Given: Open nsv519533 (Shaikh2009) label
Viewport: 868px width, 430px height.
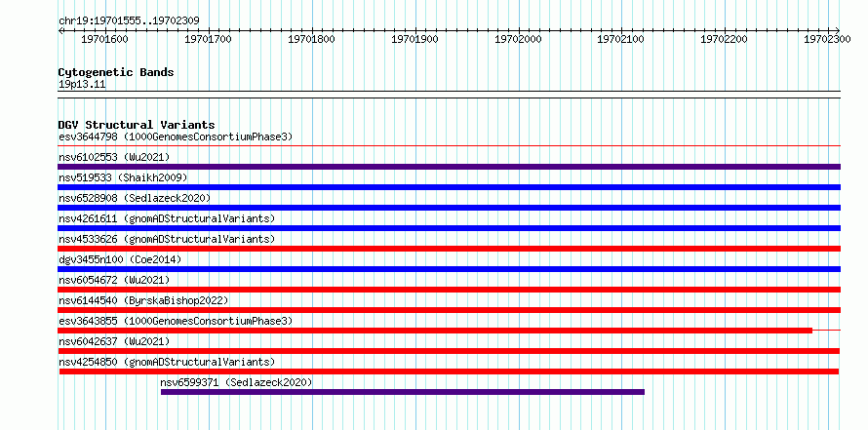Looking at the screenshot, I should [x=123, y=177].
